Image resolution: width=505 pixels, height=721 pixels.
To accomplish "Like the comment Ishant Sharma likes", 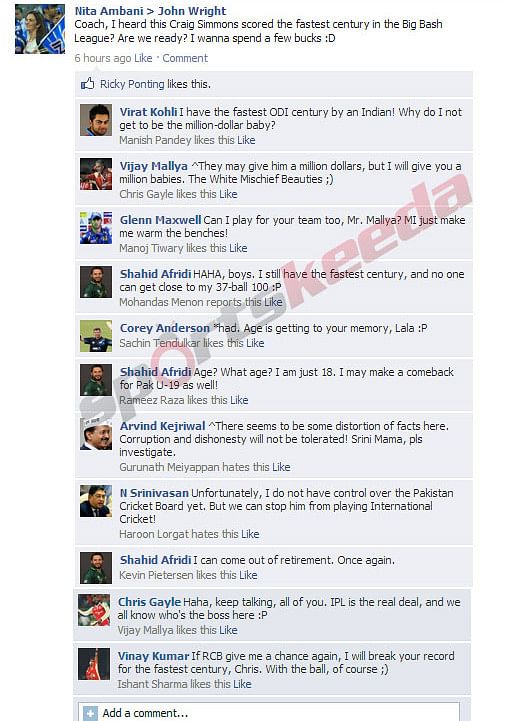I will pos(242,684).
